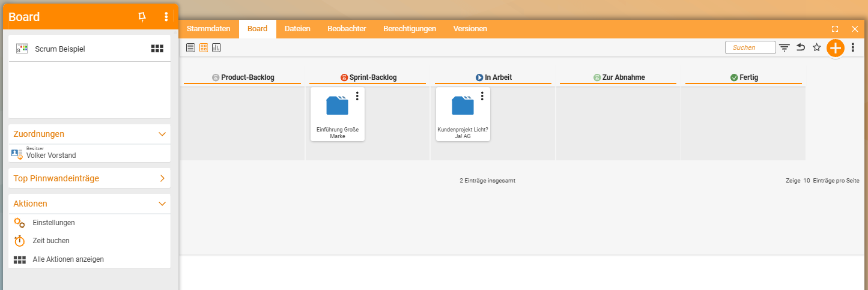This screenshot has width=868, height=290.
Task: Open the Dateien tab
Action: point(297,29)
